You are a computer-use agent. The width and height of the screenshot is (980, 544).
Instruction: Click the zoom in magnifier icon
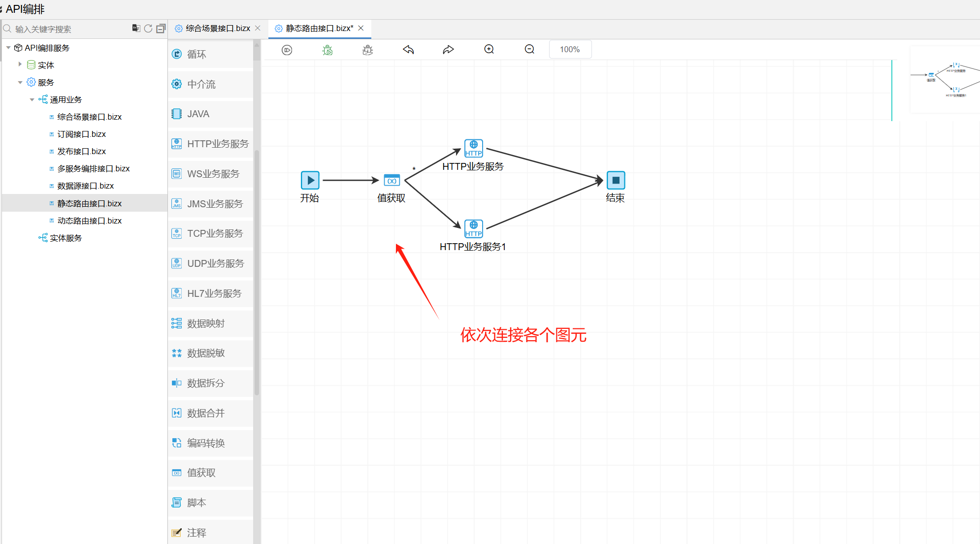coord(489,49)
